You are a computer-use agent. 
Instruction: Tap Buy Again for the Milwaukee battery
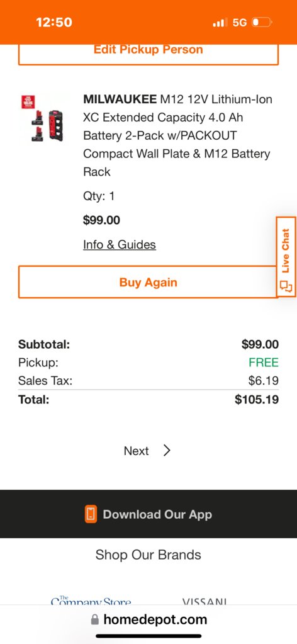[x=148, y=282]
